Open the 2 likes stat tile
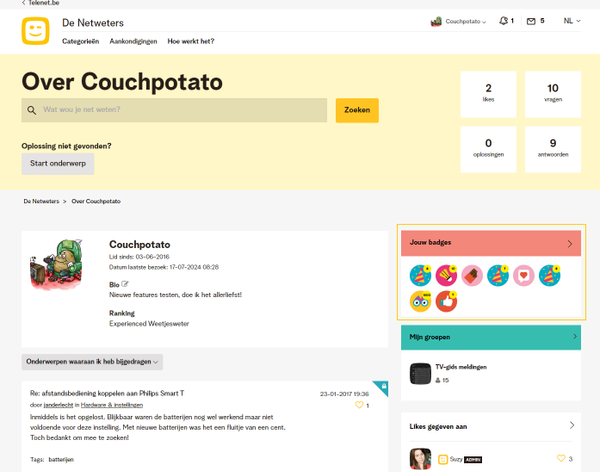The image size is (600, 472). point(488,94)
